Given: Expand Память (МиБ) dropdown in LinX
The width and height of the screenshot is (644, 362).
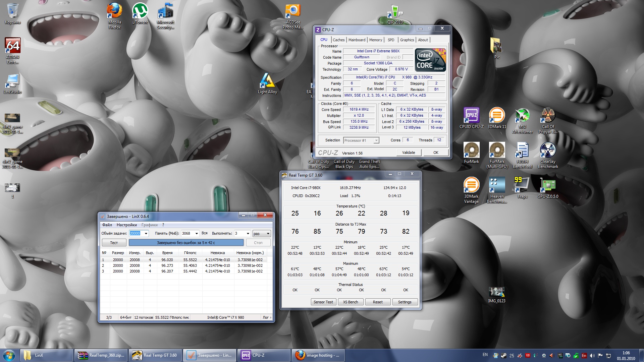Looking at the screenshot, I should pos(197,234).
